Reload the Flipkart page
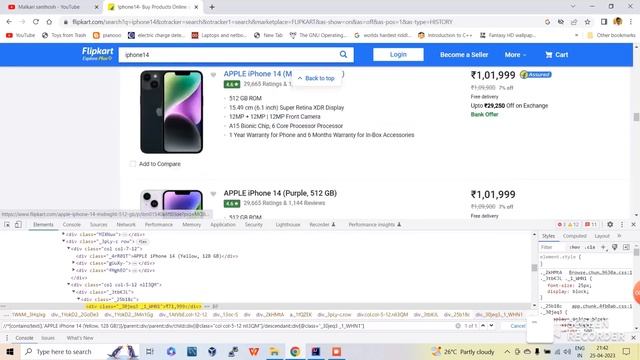The image size is (640, 360). 36,22
